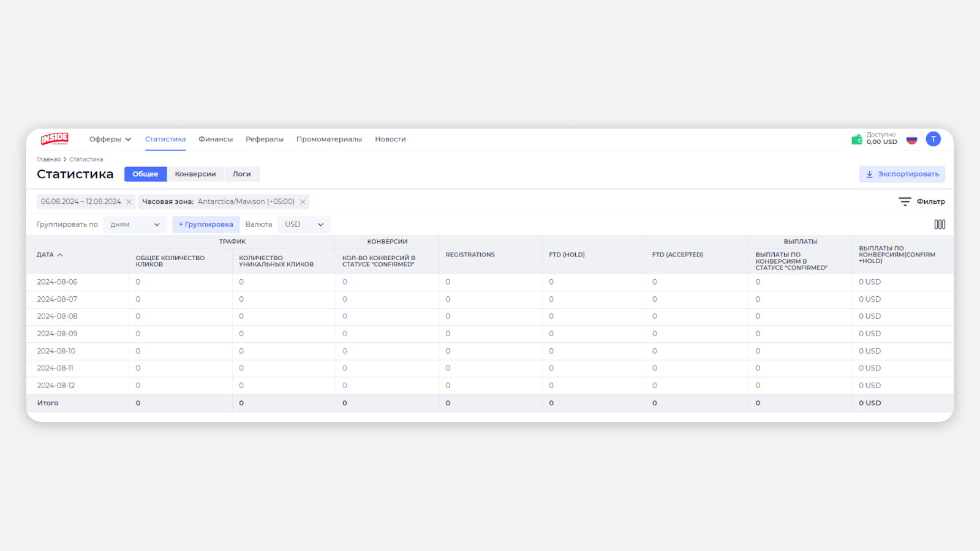
Task: Open Рефералы page
Action: pyautogui.click(x=265, y=139)
